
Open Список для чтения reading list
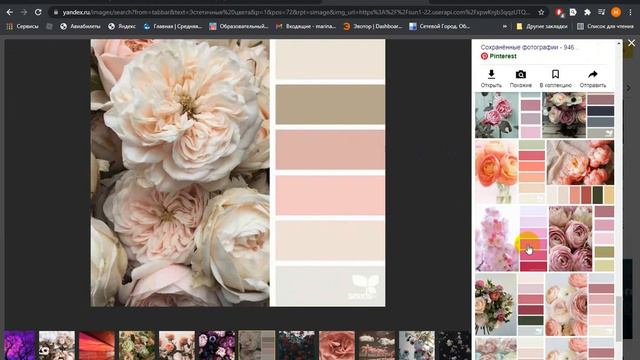pyautogui.click(x=605, y=26)
